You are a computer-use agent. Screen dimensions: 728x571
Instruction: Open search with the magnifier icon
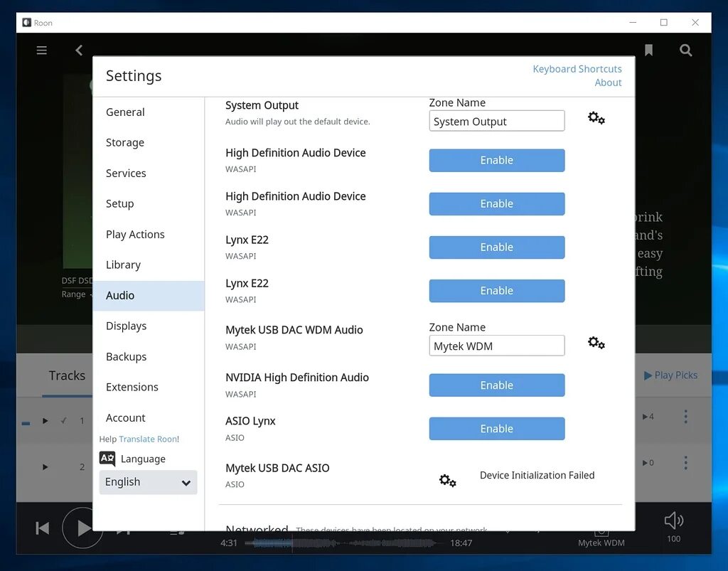(x=686, y=50)
